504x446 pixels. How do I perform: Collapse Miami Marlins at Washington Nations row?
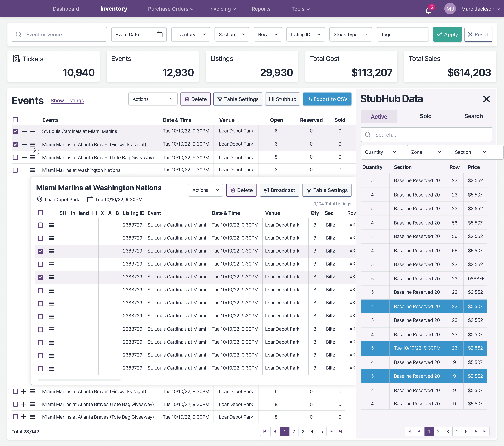[x=24, y=170]
